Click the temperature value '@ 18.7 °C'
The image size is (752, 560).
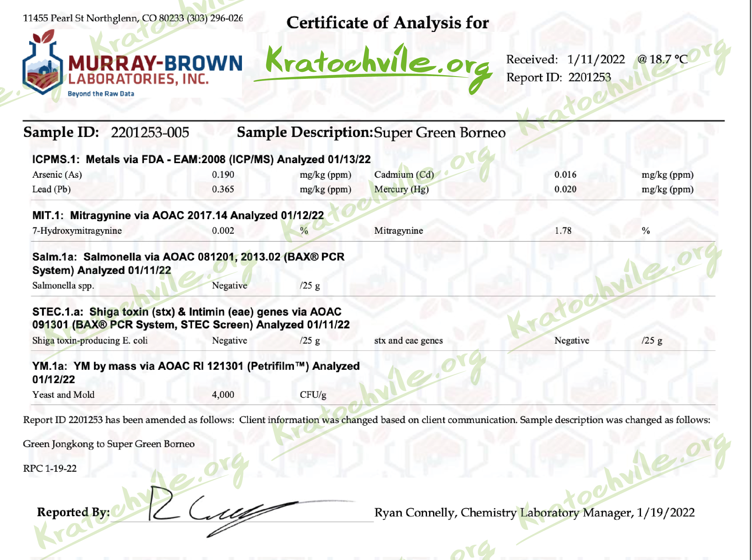pos(662,59)
